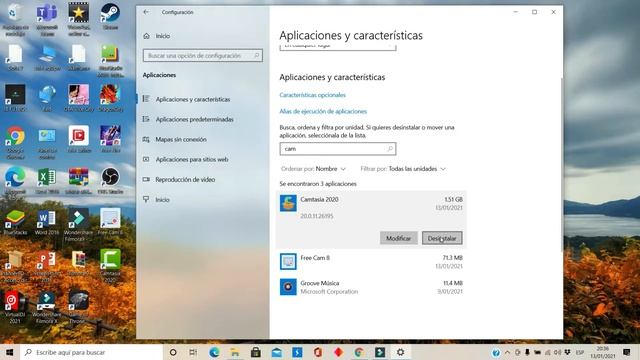Click the Buscar una opción de configuración field
The height and width of the screenshot is (360, 640).
click(202, 56)
